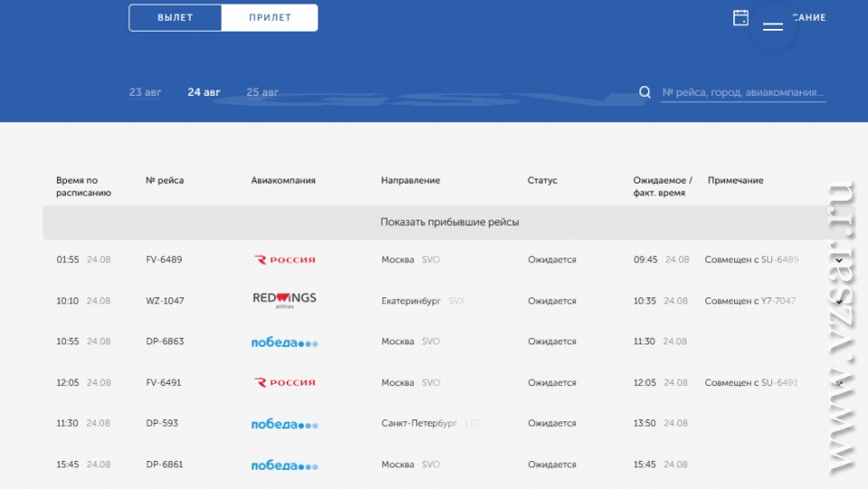Click Россия logo on FV-6489 row
Viewport: 868px width, 489px height.
285,260
